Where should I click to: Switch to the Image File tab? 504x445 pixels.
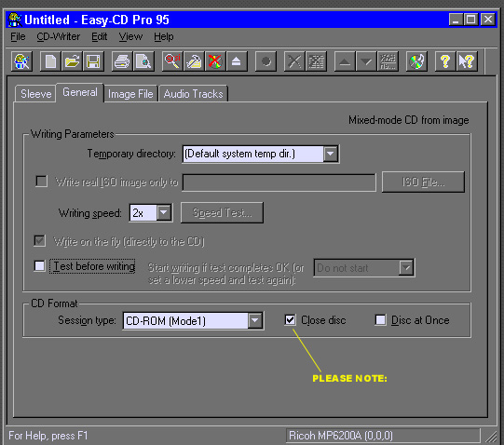coord(130,94)
